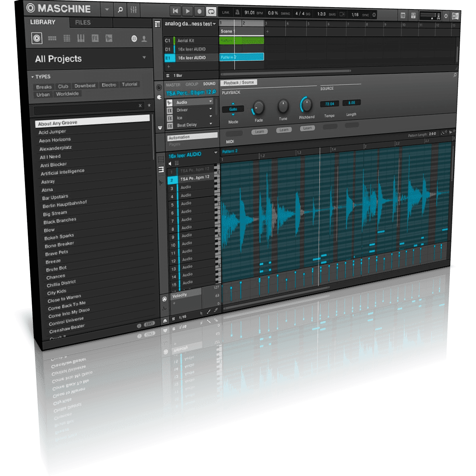476x476 pixels.
Task: Select the Groups file type icon
Action: [x=52, y=38]
